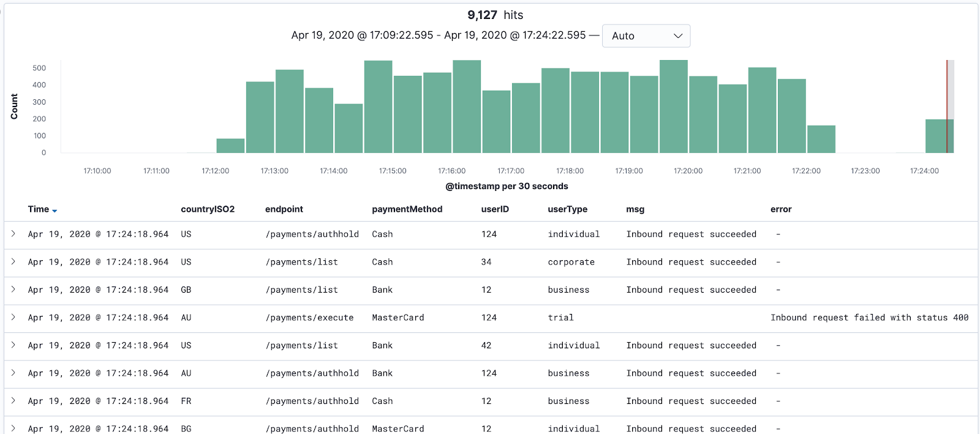
Task: Select the endpoint column header
Action: [284, 209]
